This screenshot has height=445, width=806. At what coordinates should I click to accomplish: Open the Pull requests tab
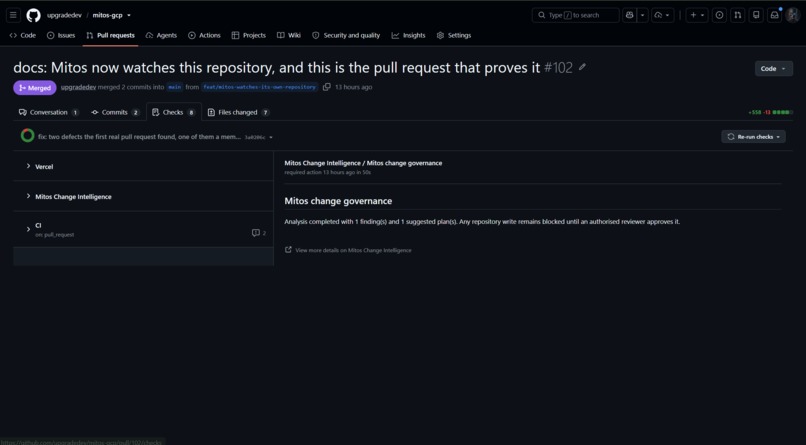(x=111, y=35)
